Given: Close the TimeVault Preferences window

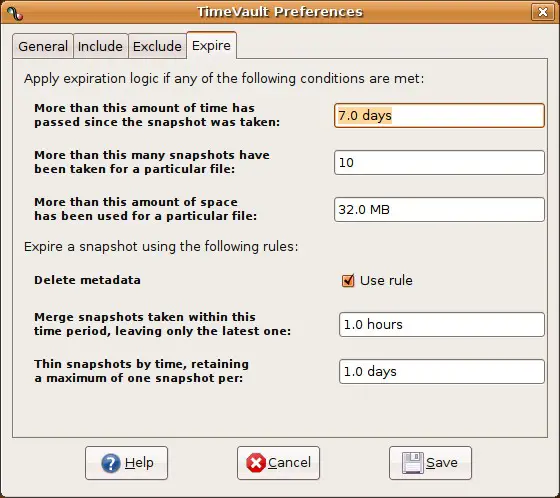Looking at the screenshot, I should [x=543, y=12].
